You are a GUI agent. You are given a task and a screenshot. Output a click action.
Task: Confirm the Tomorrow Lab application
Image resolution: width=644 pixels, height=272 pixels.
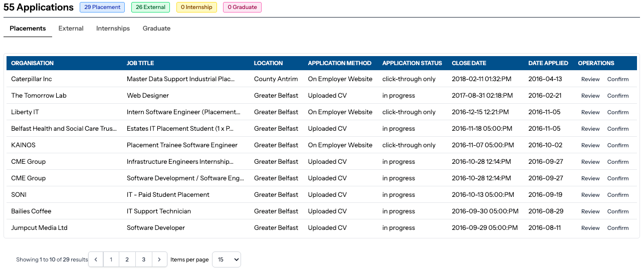618,96
